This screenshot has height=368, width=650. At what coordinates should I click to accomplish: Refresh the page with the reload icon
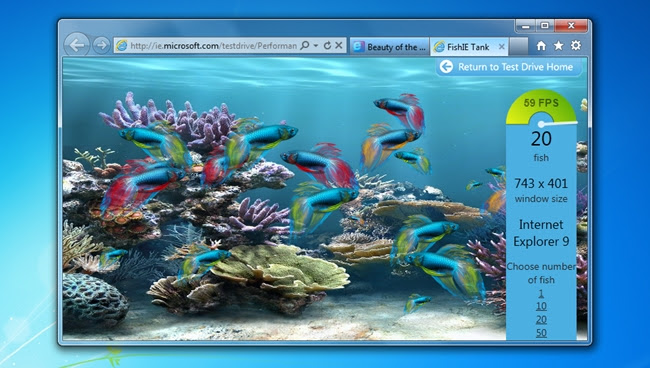click(327, 46)
